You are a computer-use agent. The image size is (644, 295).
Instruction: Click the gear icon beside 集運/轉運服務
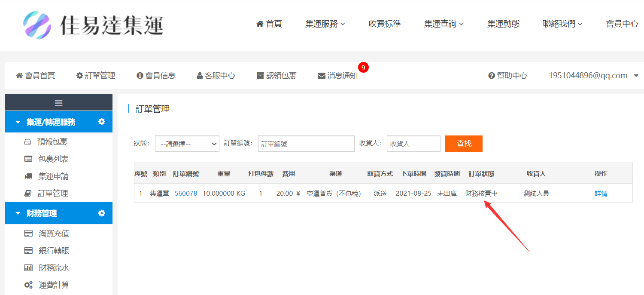click(102, 122)
